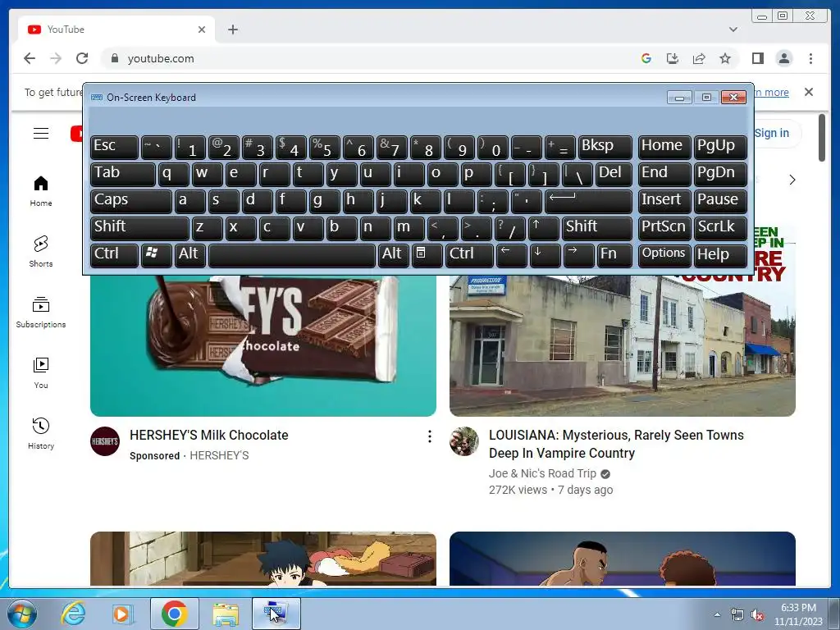
Task: Click the down arrow key on keyboard
Action: [x=545, y=256]
